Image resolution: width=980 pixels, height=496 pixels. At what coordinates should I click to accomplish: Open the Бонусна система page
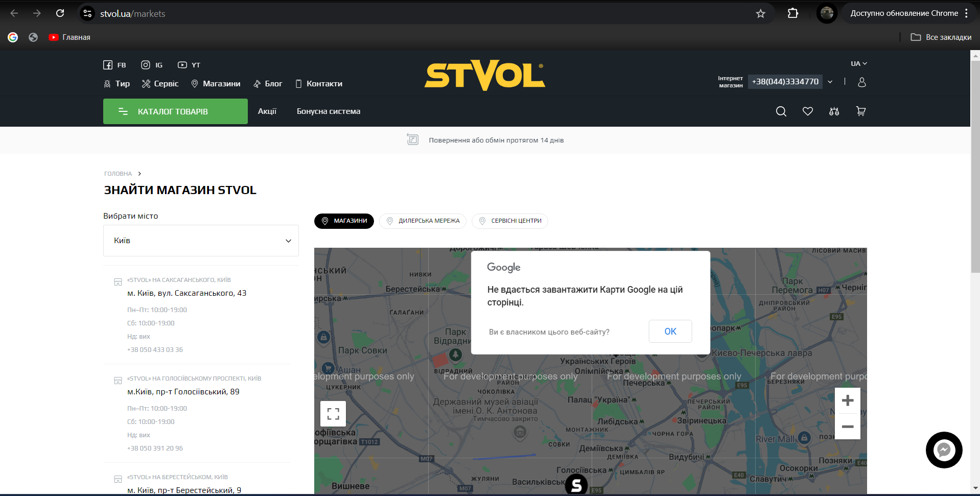pyautogui.click(x=329, y=111)
